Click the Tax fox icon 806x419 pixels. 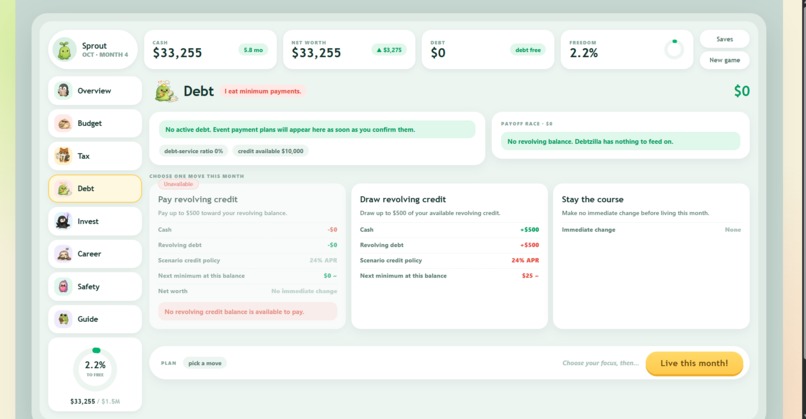[63, 156]
